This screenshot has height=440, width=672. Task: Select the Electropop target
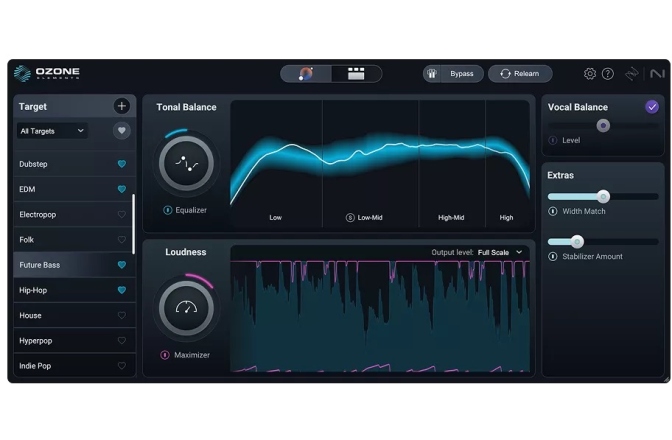[x=75, y=214]
